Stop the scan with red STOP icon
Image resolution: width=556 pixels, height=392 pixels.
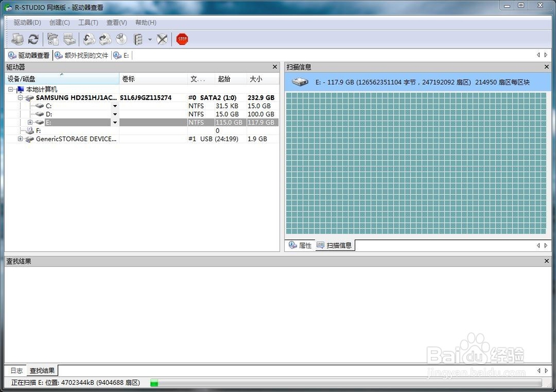point(182,39)
